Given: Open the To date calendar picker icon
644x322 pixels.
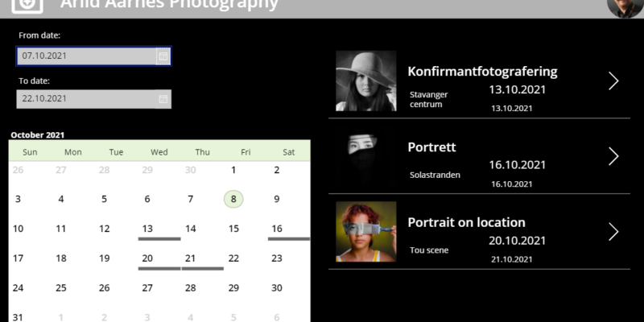Looking at the screenshot, I should click(x=163, y=99).
